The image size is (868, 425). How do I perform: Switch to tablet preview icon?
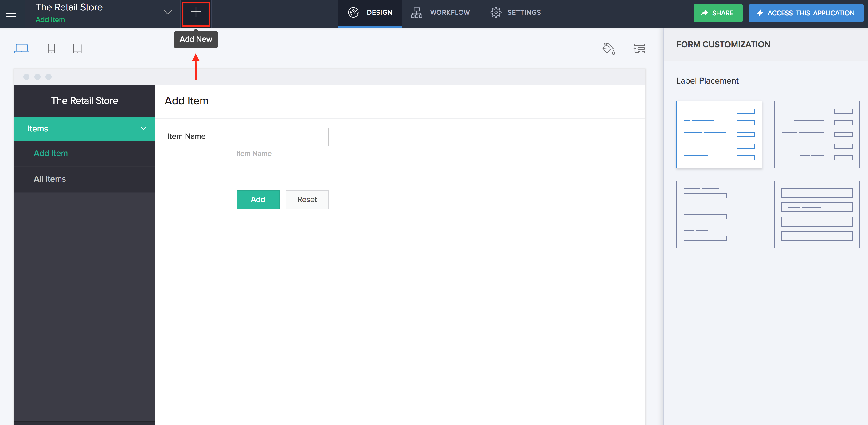click(77, 49)
